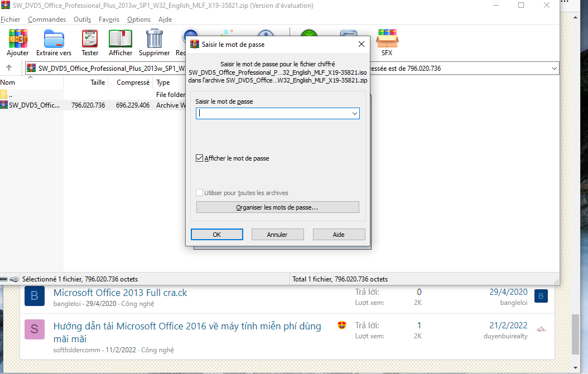
Task: Open the Commandes menu
Action: tap(47, 20)
